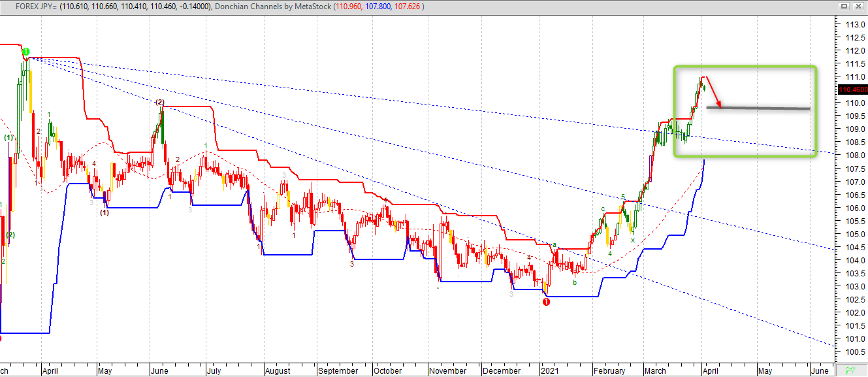
Task: Click the green a wave label
Action: coord(555,245)
